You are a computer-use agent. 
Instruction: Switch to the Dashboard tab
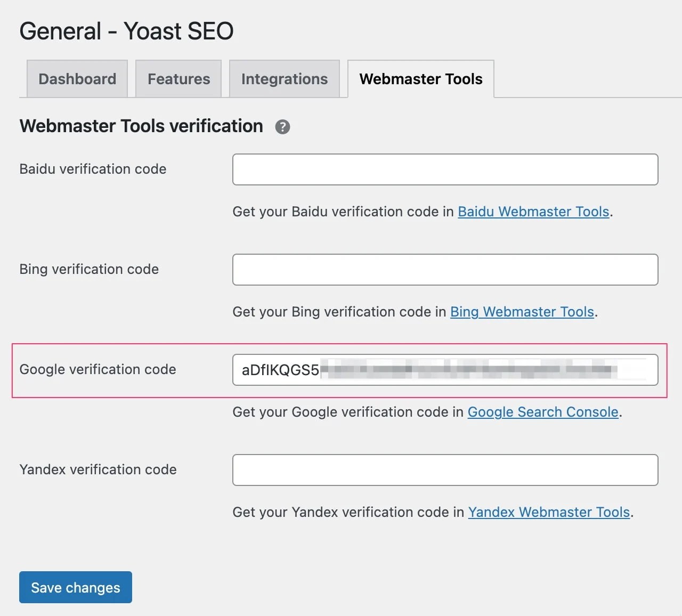click(x=77, y=79)
